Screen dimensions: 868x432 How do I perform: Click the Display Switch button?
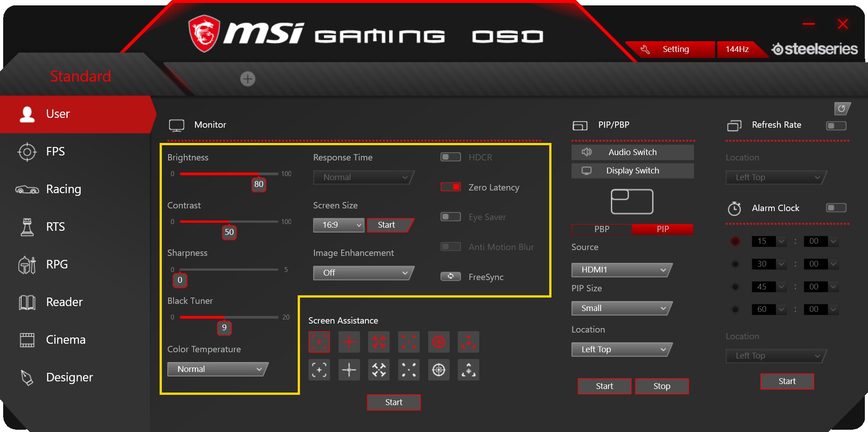pyautogui.click(x=633, y=171)
